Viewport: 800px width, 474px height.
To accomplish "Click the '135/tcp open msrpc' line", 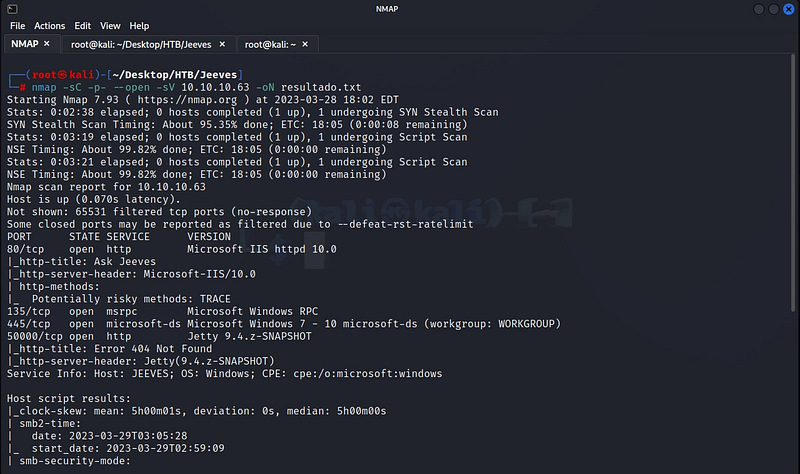I will coord(162,311).
